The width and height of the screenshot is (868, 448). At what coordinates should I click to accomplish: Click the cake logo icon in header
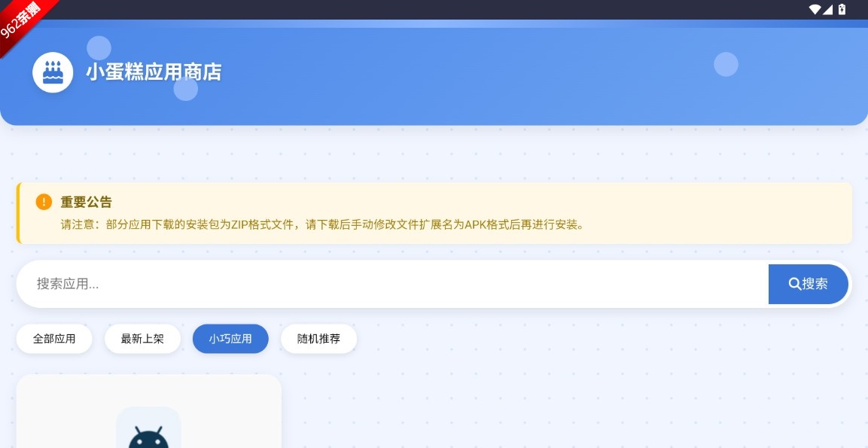point(53,73)
